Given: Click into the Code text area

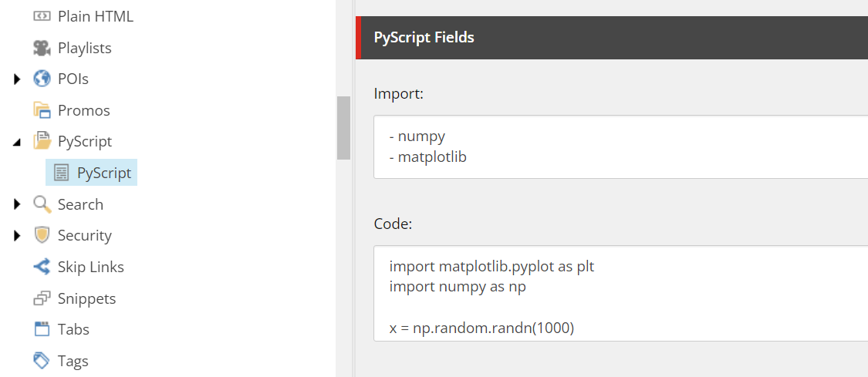Looking at the screenshot, I should click(x=620, y=294).
